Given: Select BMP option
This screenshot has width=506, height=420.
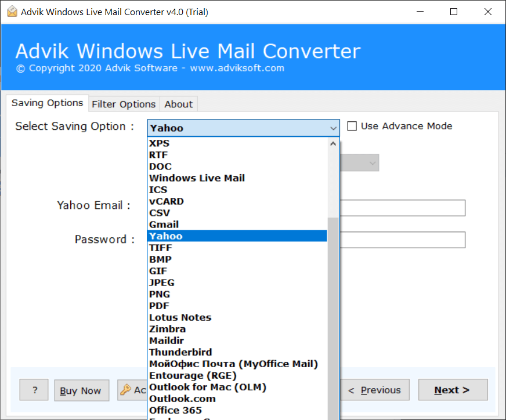Looking at the screenshot, I should pyautogui.click(x=237, y=259).
